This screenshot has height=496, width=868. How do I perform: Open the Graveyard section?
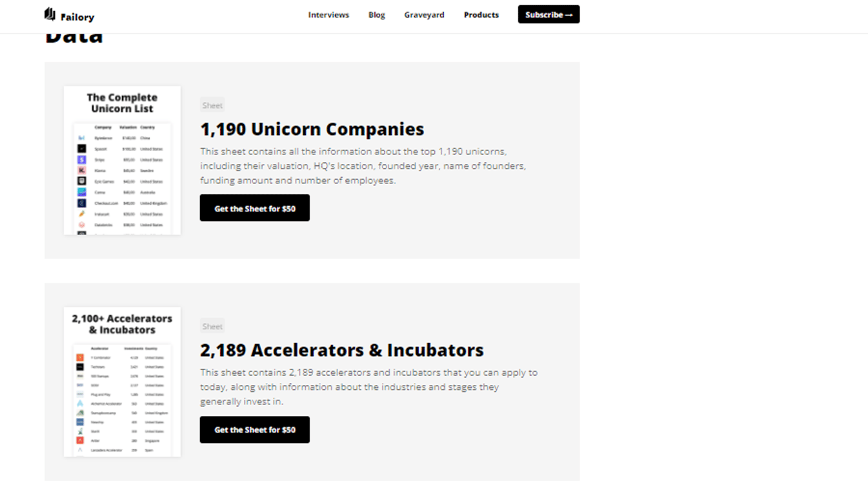click(x=424, y=15)
